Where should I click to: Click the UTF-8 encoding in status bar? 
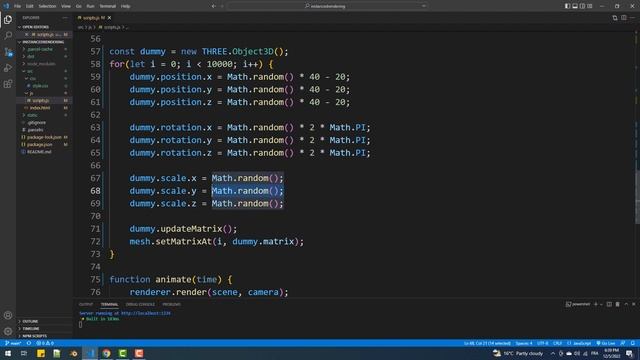pos(542,343)
